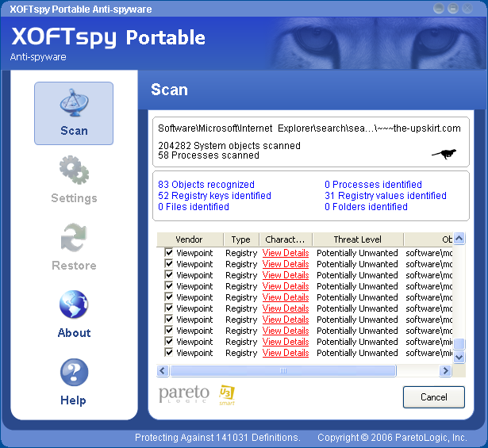Click View Details in the fifth row

pos(286,297)
